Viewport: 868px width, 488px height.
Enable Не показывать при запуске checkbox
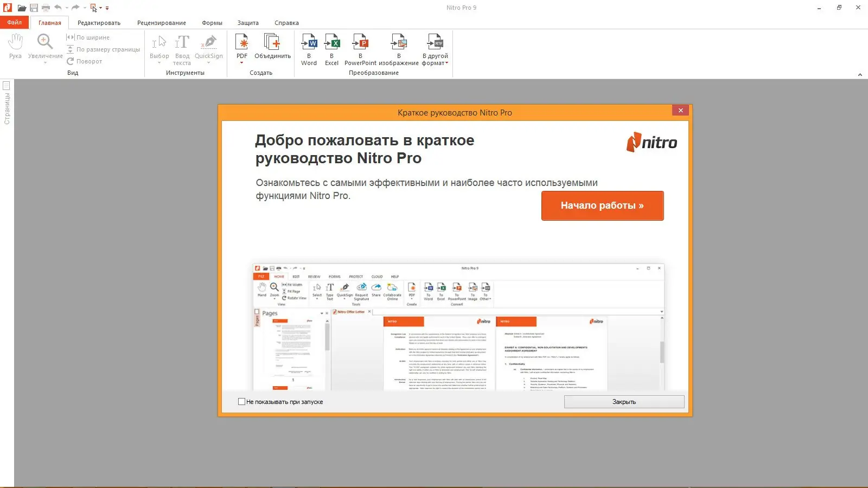pos(241,402)
